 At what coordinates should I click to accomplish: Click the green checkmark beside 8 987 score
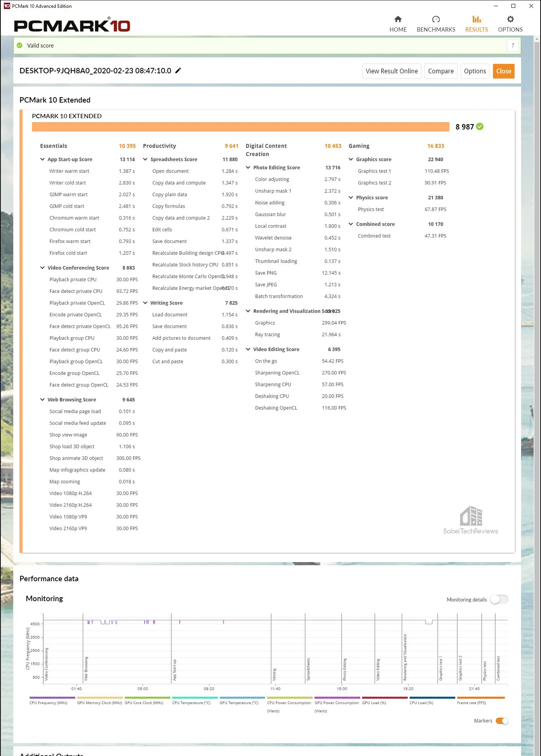(480, 126)
